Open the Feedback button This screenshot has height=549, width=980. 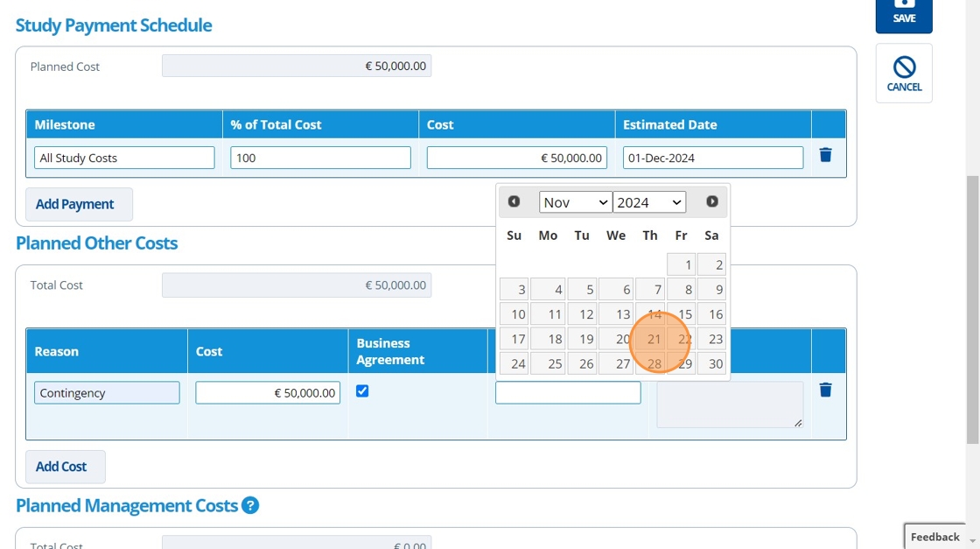[x=935, y=537]
